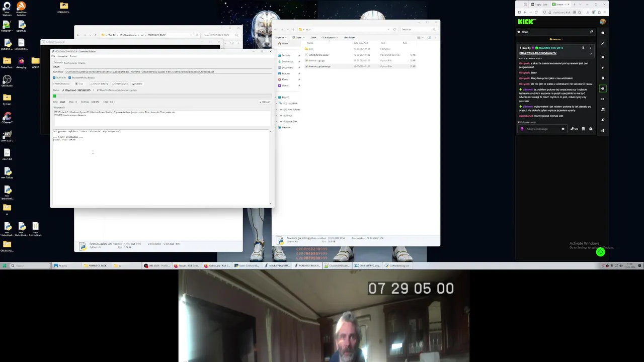Image resolution: width=644 pixels, height=362 pixels.
Task: Toggle the NoProfile checkbox
Action: 54,78
